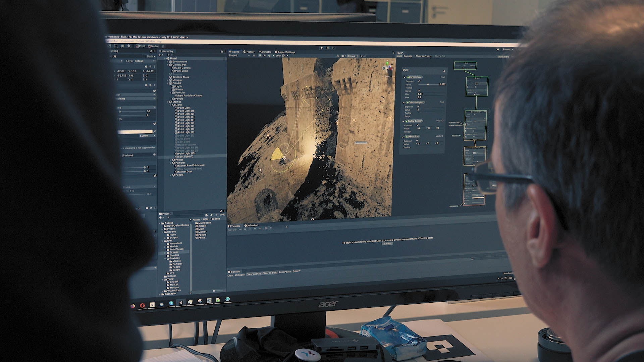Select Raw Particles Citadel in Hierarchy
This screenshot has width=644, height=362.
click(x=188, y=96)
